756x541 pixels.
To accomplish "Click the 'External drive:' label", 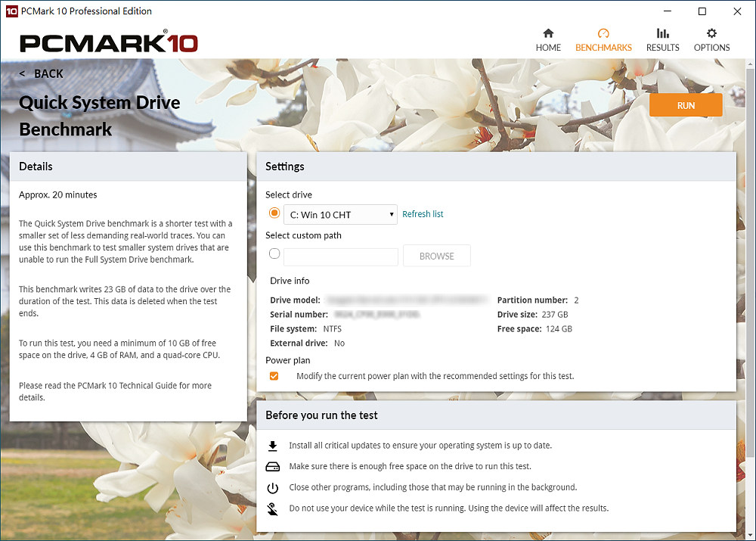I will tap(299, 344).
